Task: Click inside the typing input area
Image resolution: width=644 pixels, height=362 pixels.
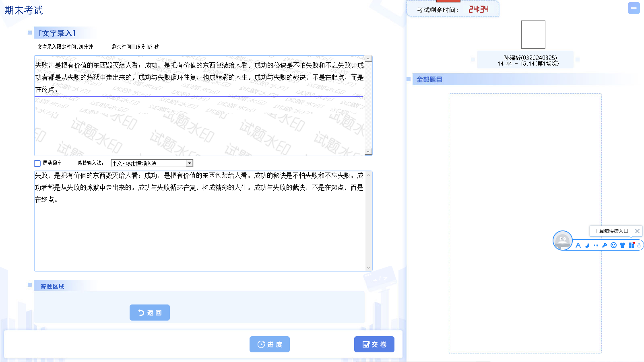Action: (x=200, y=233)
